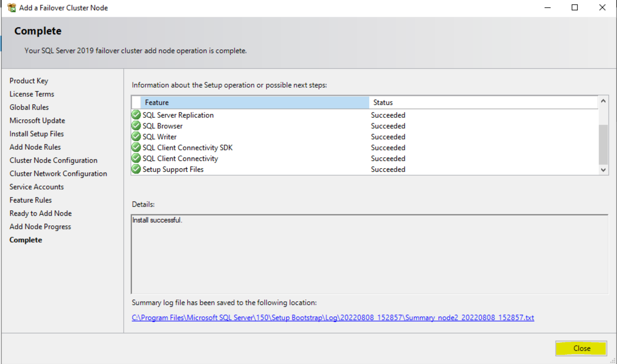The height and width of the screenshot is (364, 617).
Task: Select the bold Complete step in sidebar
Action: (x=26, y=240)
